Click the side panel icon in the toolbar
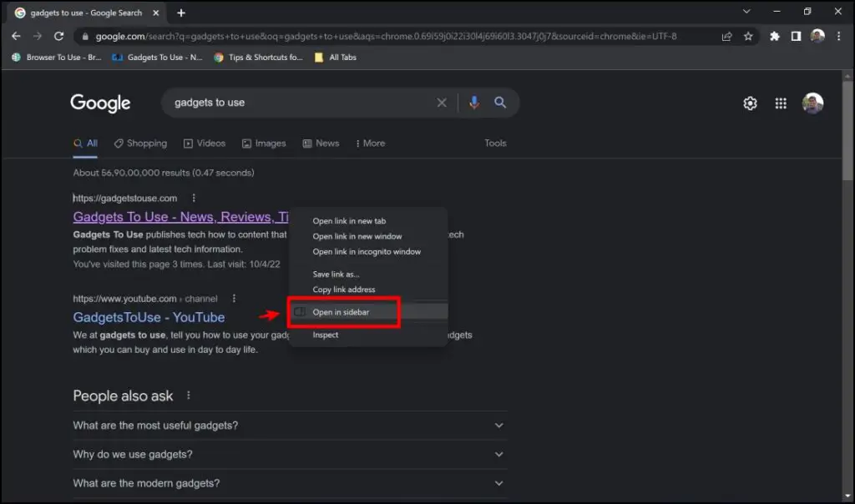This screenshot has height=504, width=855. point(797,36)
